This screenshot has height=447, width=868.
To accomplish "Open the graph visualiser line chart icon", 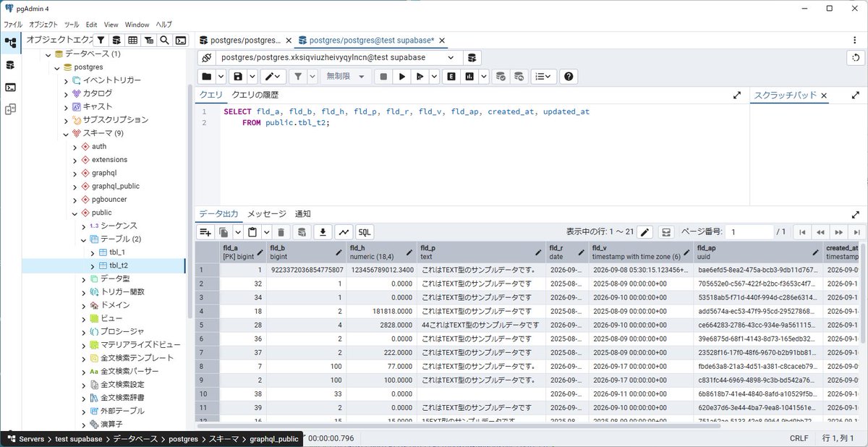I will point(344,231).
